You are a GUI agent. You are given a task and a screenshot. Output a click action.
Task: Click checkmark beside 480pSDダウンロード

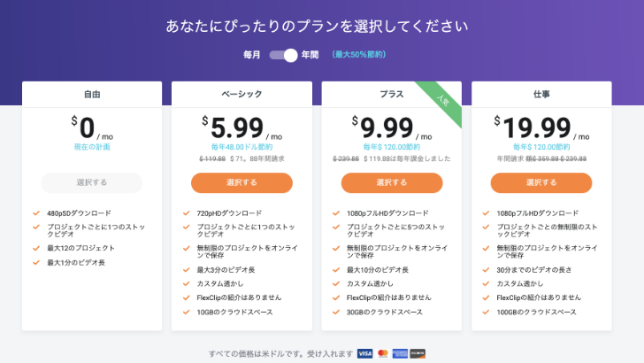pos(36,213)
